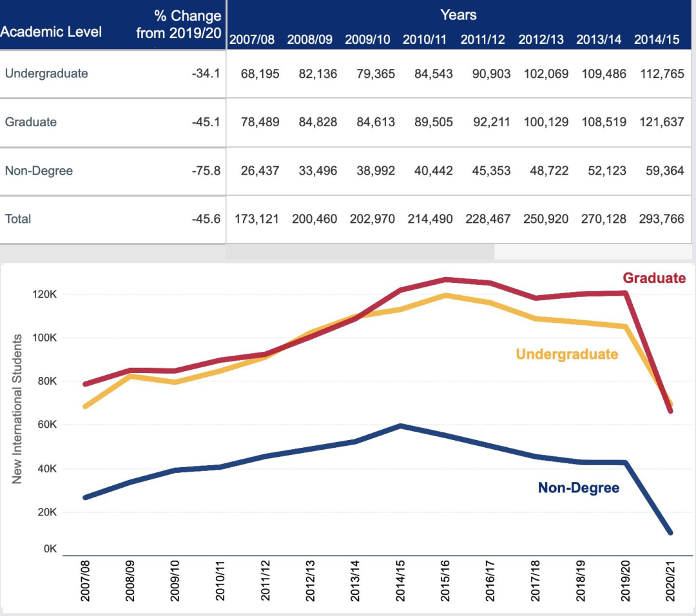
Task: Choose the 2009/10 table column header
Action: (367, 39)
